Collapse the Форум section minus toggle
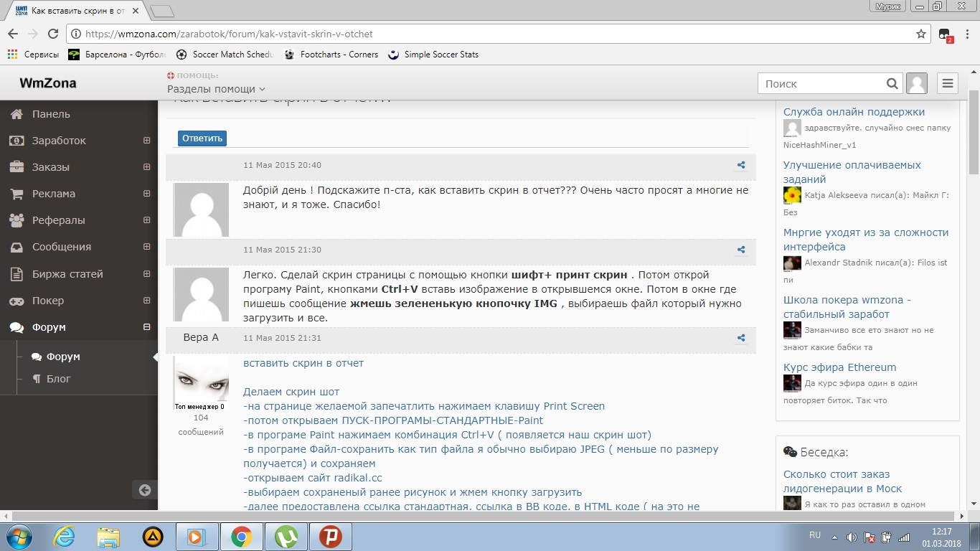 click(x=147, y=327)
